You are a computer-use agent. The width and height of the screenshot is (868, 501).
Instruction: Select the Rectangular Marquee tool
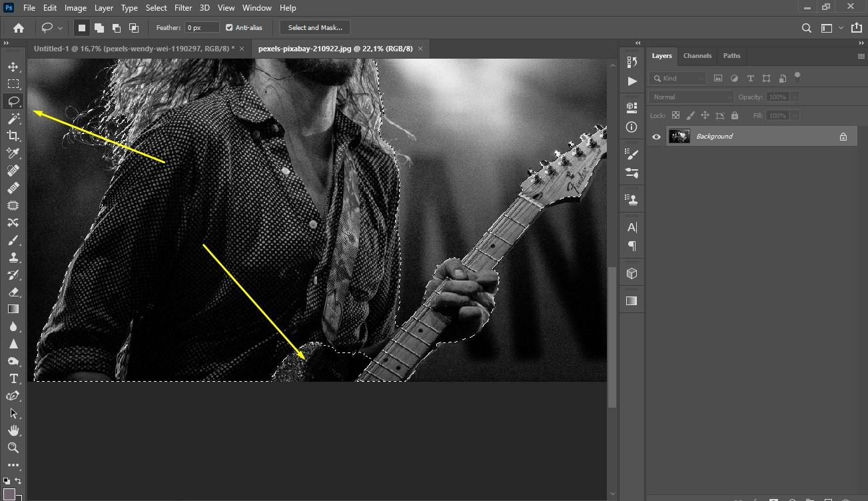coord(13,84)
